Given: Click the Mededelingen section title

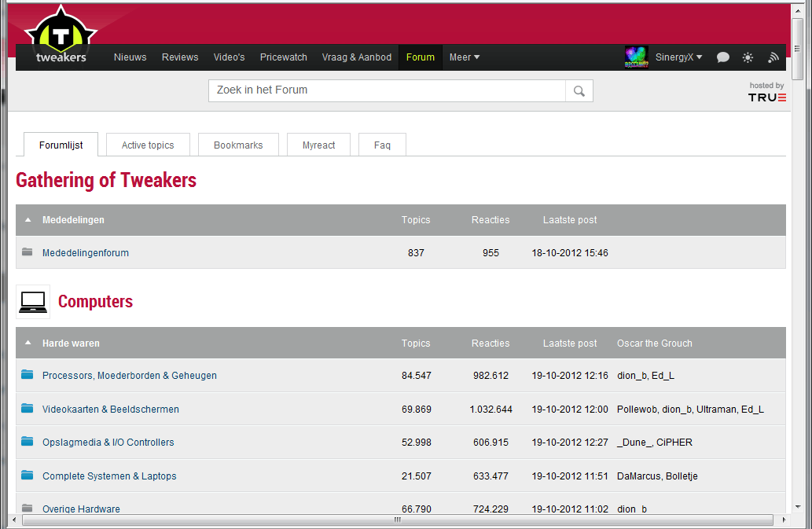Looking at the screenshot, I should [73, 220].
